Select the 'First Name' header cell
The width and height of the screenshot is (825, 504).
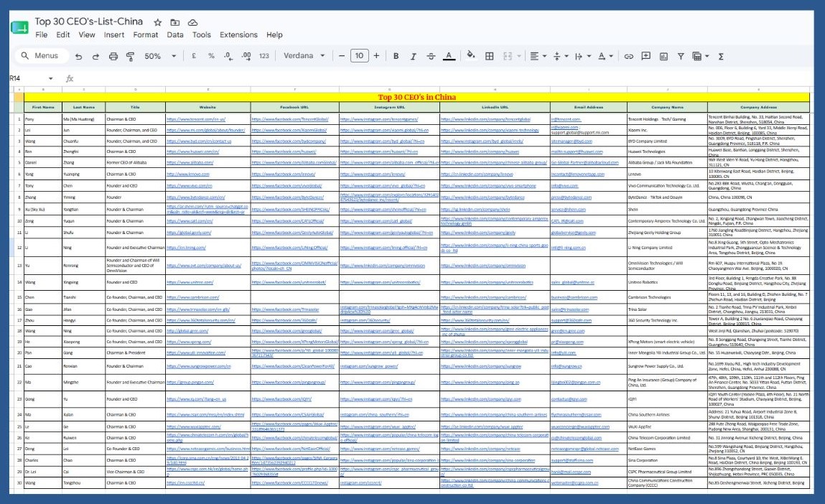(43, 107)
